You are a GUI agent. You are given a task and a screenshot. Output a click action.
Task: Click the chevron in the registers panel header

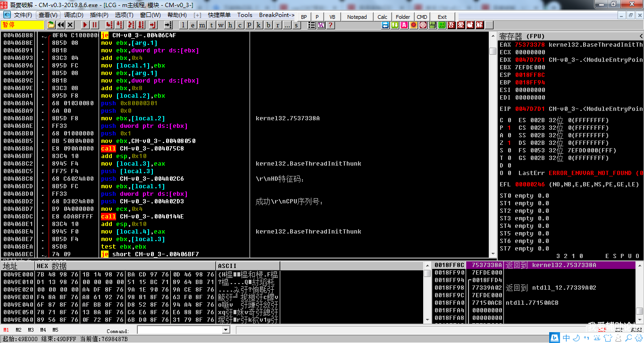(641, 36)
